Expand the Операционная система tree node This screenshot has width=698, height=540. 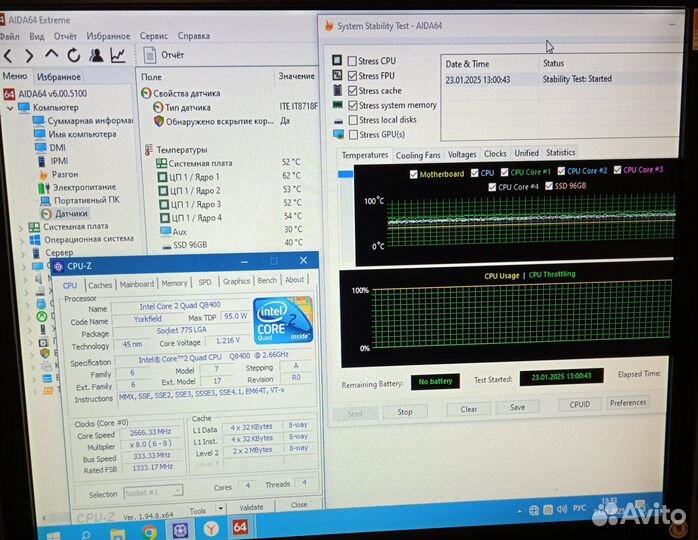[21, 241]
